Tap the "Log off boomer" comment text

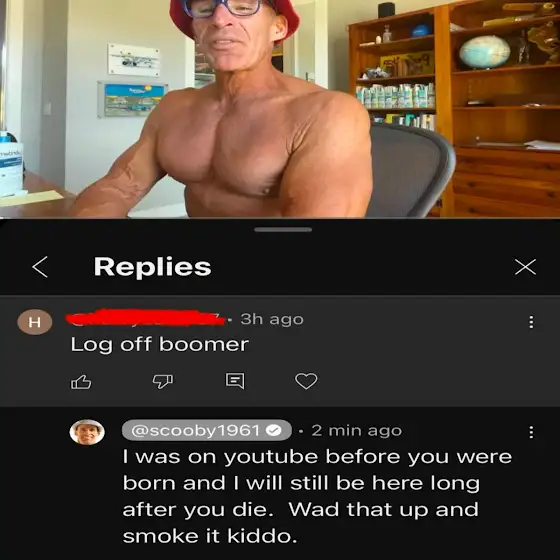[160, 345]
